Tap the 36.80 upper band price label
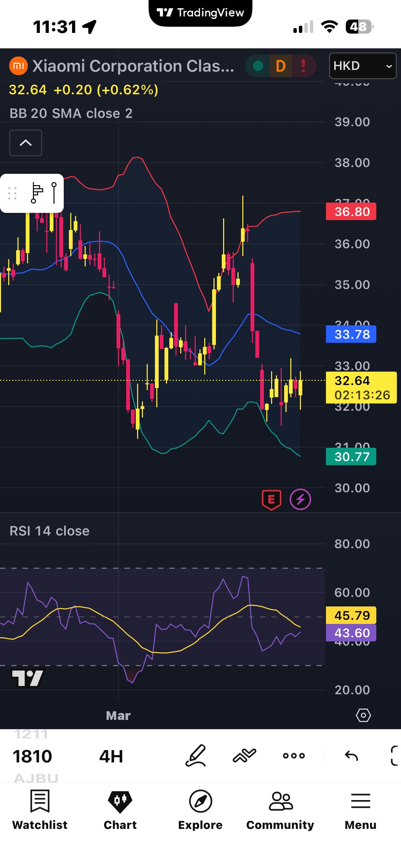The width and height of the screenshot is (401, 868). [x=351, y=212]
